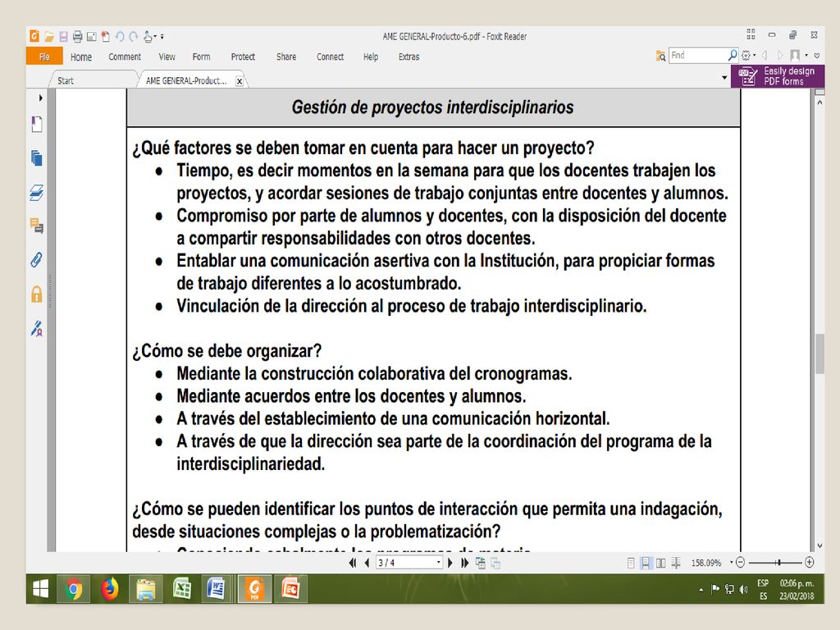Screen dimensions: 840x630
Task: Open the Digital signatures panel icon
Action: [36, 328]
